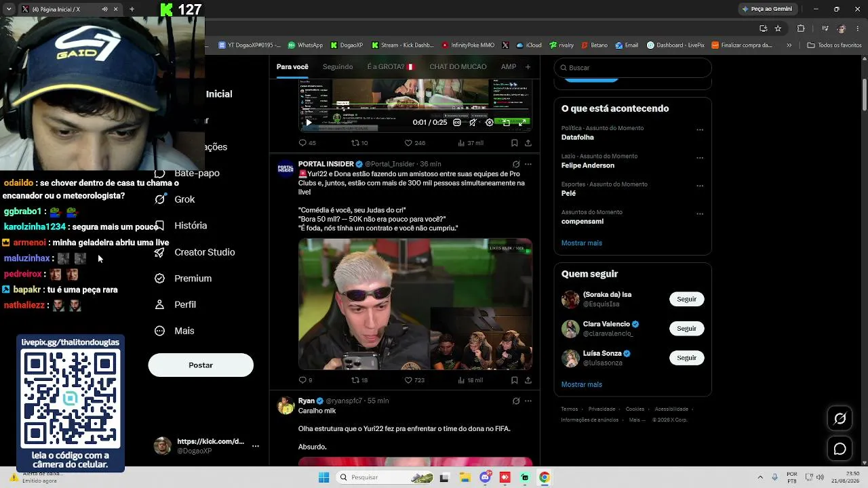Open the AMP timeline tab
This screenshot has height=488, width=868.
point(509,66)
